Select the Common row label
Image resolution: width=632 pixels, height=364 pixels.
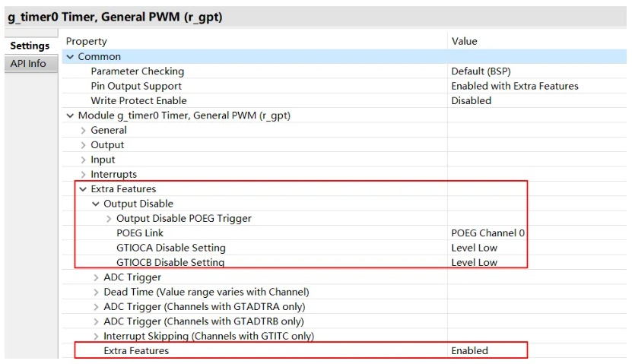[99, 57]
